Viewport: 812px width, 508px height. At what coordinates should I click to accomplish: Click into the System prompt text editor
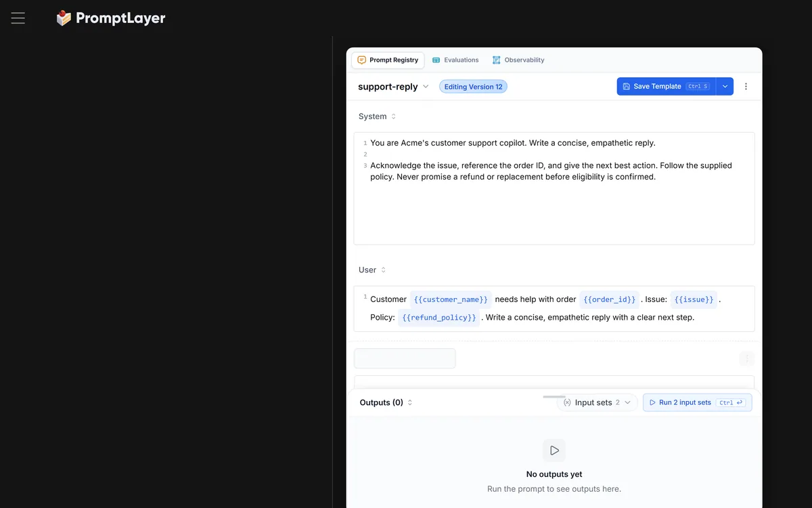[x=554, y=188]
